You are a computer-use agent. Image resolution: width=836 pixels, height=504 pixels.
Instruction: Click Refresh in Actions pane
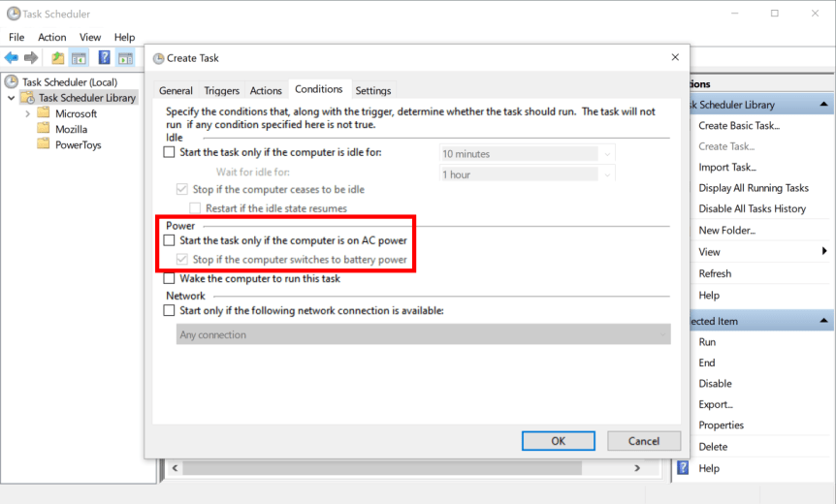click(715, 273)
